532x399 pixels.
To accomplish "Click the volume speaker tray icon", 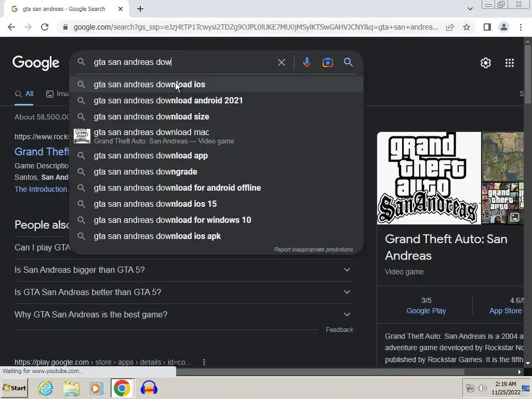I will pos(482,388).
